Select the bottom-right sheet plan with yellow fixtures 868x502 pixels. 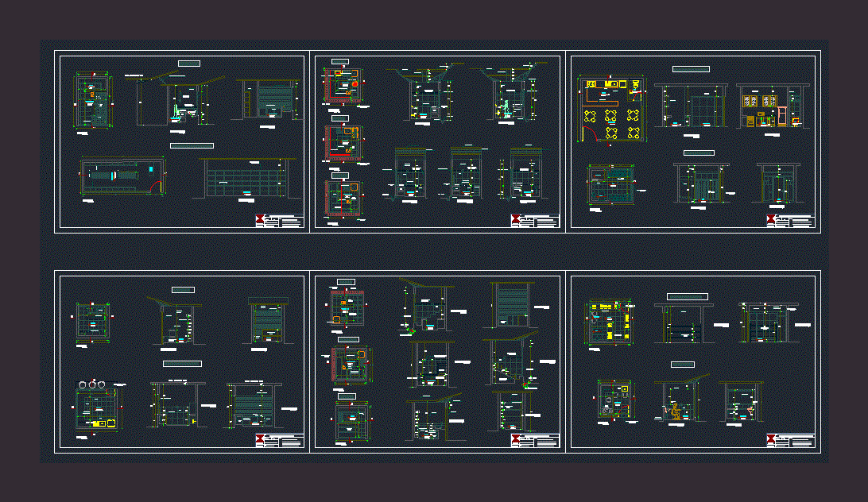pos(609,322)
